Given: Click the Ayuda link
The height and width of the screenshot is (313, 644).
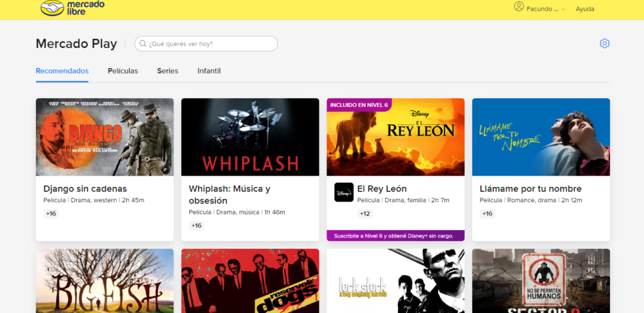Looking at the screenshot, I should (585, 9).
